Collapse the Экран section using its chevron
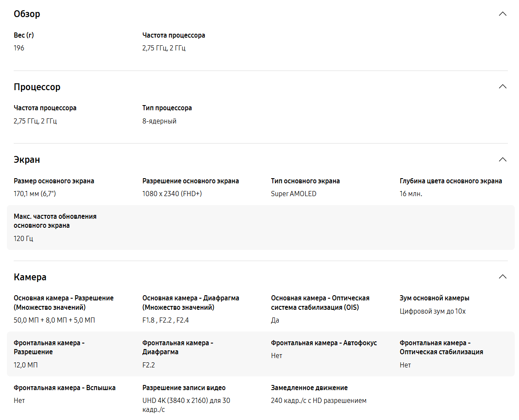This screenshot has height=420, width=519. pyautogui.click(x=503, y=160)
